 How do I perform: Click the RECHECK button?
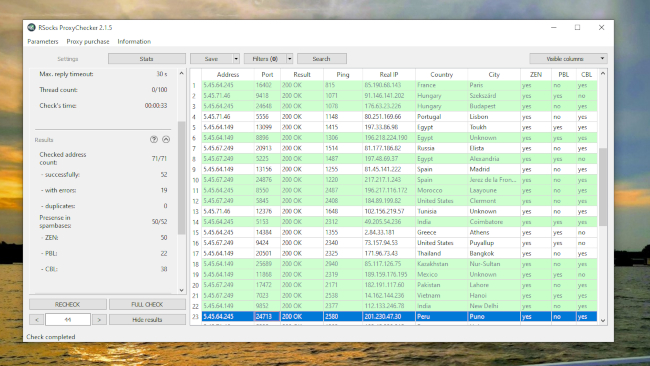click(x=68, y=304)
